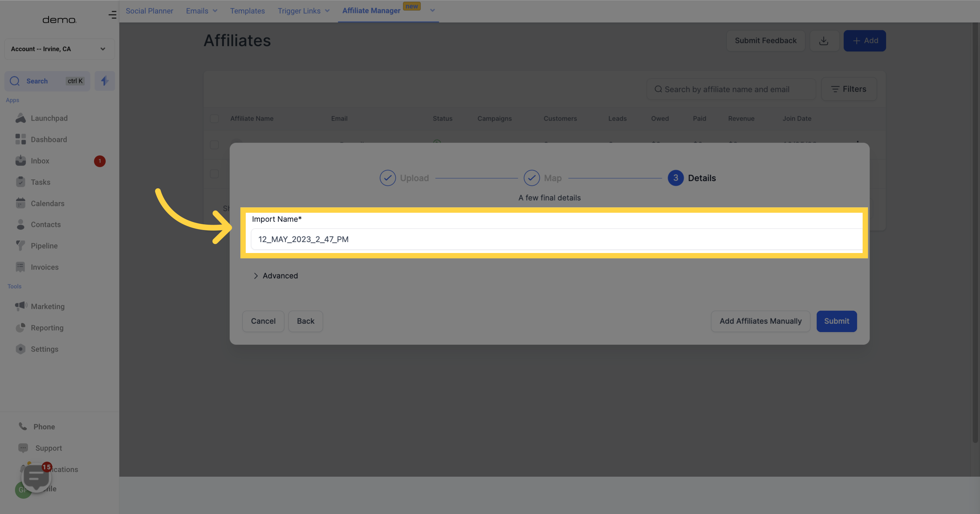Click the Join Date column header
Screen dimensions: 980x514
pyautogui.click(x=797, y=119)
